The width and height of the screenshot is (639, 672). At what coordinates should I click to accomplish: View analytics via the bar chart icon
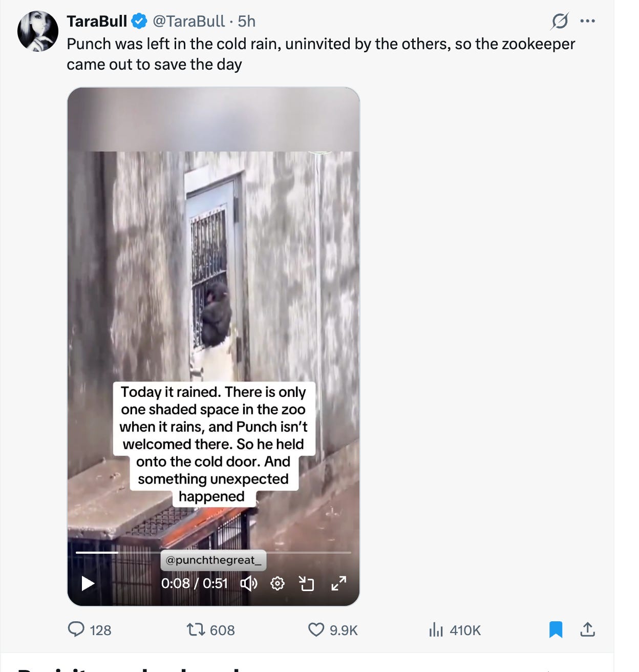pos(436,629)
